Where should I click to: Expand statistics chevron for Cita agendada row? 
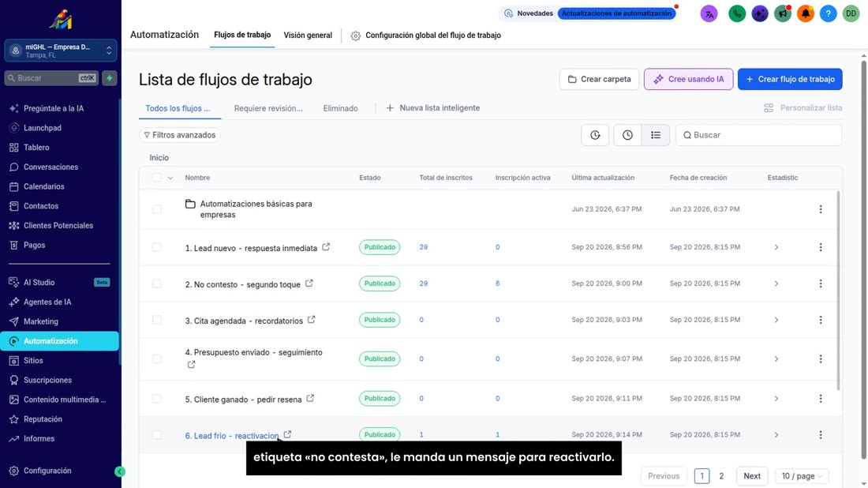tap(776, 320)
